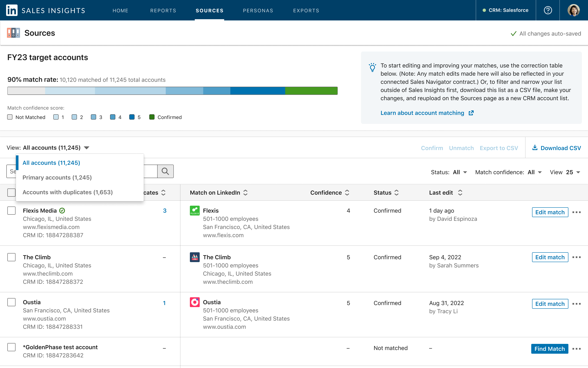Click Edit match for The Climb
The width and height of the screenshot is (588, 368).
pyautogui.click(x=550, y=257)
